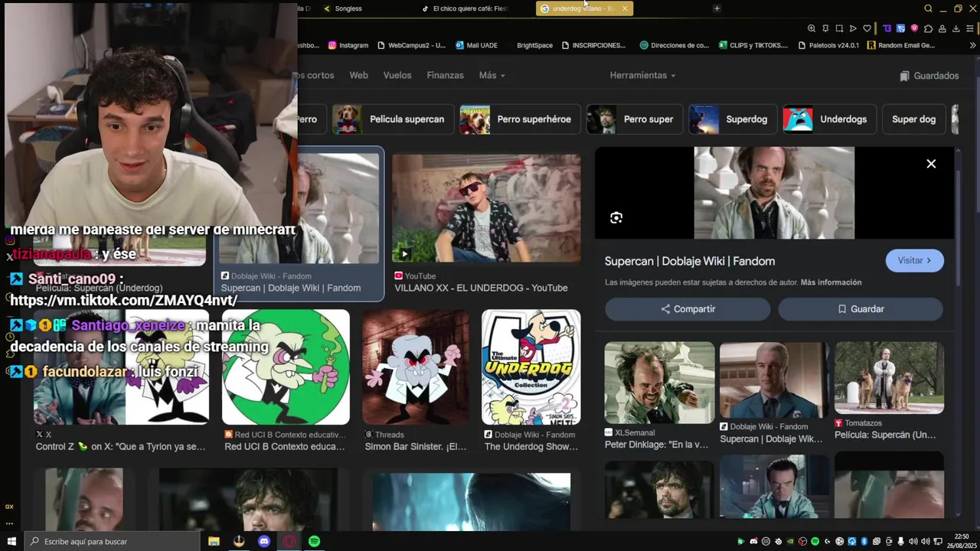Close the underdog villano tab
This screenshot has width=980, height=551.
coord(625,8)
